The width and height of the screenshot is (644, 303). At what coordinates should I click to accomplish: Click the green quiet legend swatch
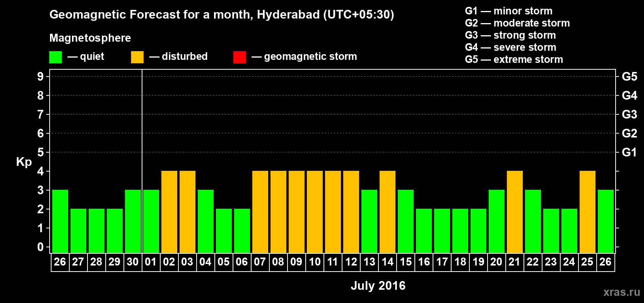coord(55,57)
